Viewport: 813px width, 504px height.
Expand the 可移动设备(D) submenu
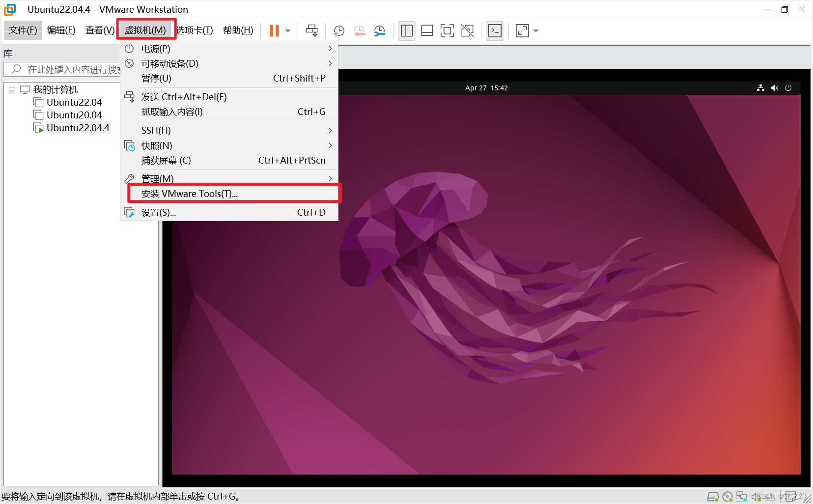(229, 63)
